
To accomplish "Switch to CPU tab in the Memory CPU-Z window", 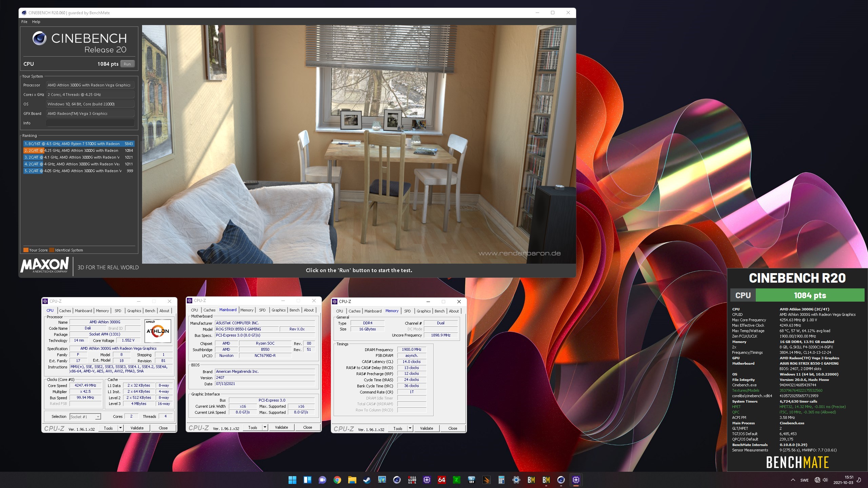I will coord(340,311).
